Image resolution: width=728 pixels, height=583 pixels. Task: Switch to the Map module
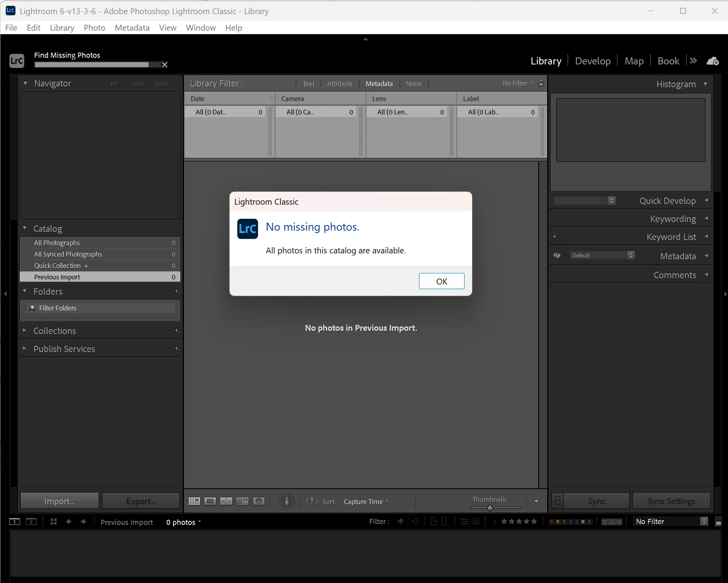[634, 61]
